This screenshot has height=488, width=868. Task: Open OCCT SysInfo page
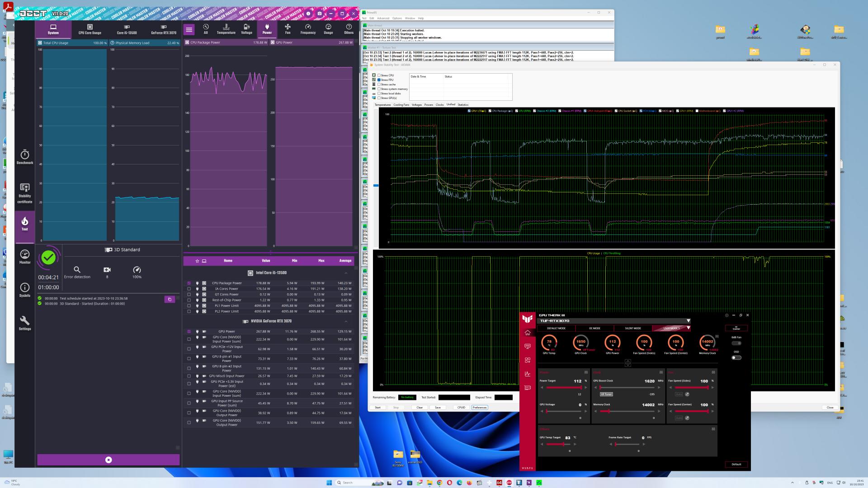[x=25, y=290]
